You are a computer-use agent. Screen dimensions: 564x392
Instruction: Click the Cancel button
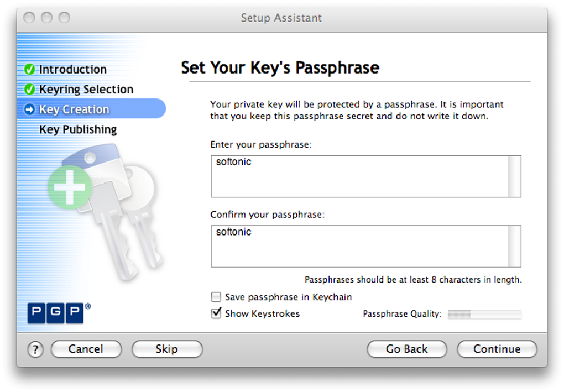coord(86,349)
